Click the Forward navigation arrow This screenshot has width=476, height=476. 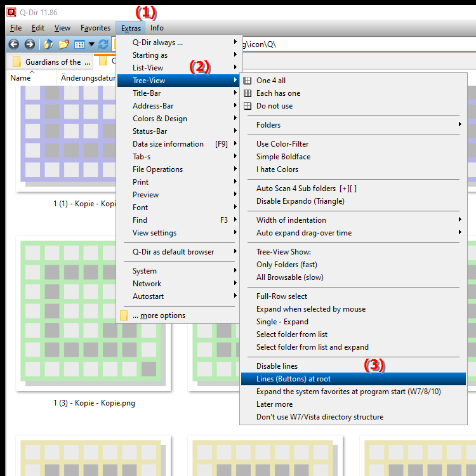[x=29, y=44]
